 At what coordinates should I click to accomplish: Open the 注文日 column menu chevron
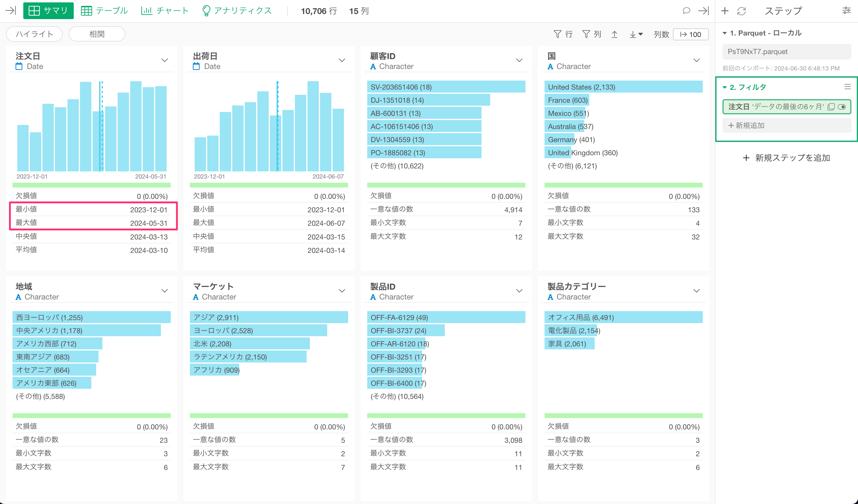click(x=165, y=60)
